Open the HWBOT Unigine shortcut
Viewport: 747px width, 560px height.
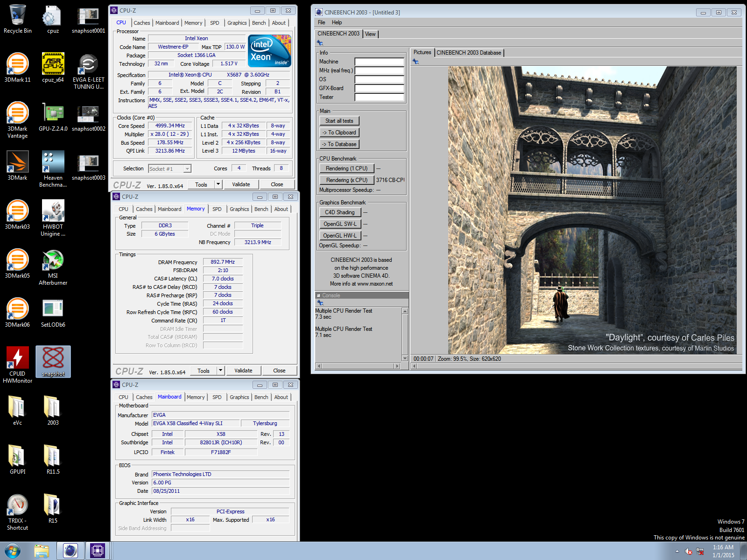click(53, 218)
